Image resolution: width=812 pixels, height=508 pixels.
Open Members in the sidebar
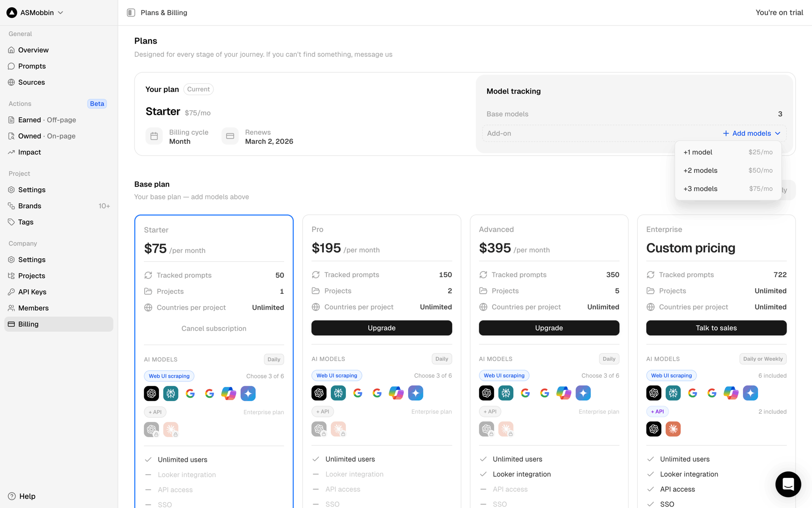coord(59,308)
